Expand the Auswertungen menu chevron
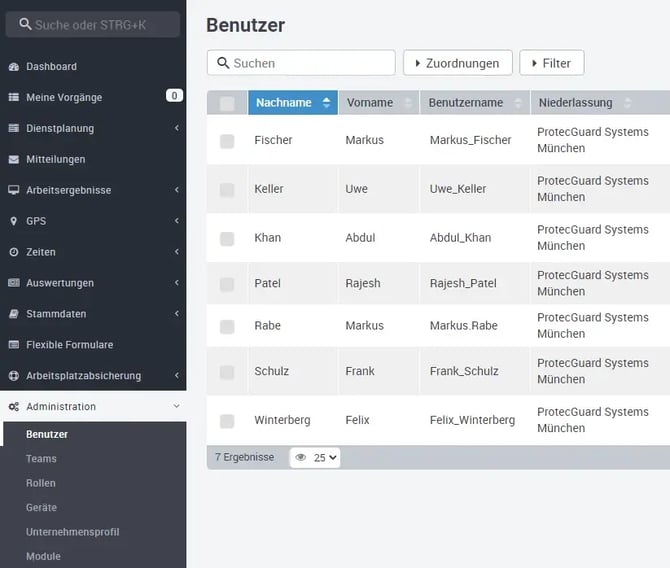The image size is (670, 568). click(x=176, y=283)
